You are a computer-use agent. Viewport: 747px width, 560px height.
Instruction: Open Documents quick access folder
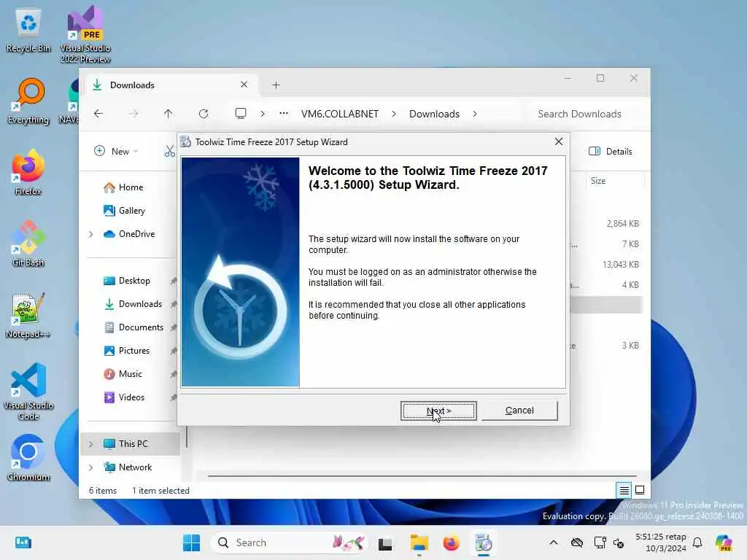click(141, 327)
